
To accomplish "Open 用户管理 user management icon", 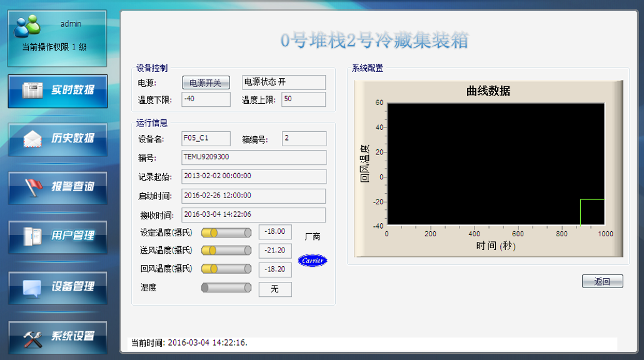I will [x=33, y=236].
